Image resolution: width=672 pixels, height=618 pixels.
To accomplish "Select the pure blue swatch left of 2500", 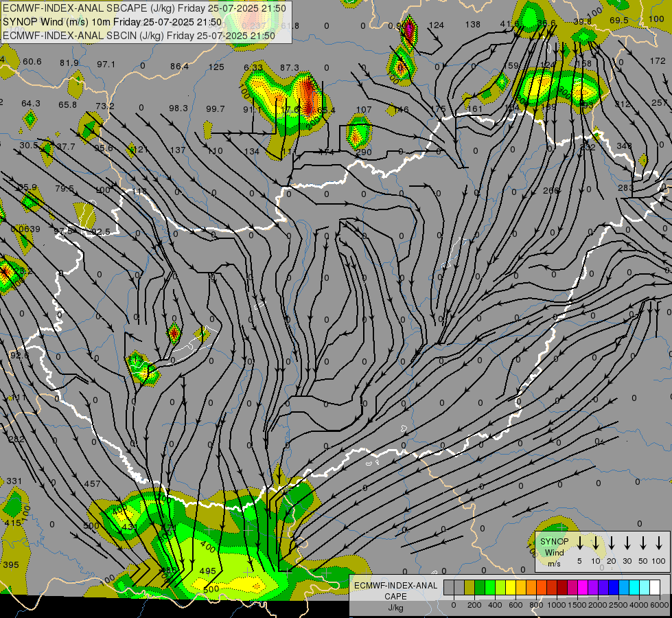I will (614, 588).
